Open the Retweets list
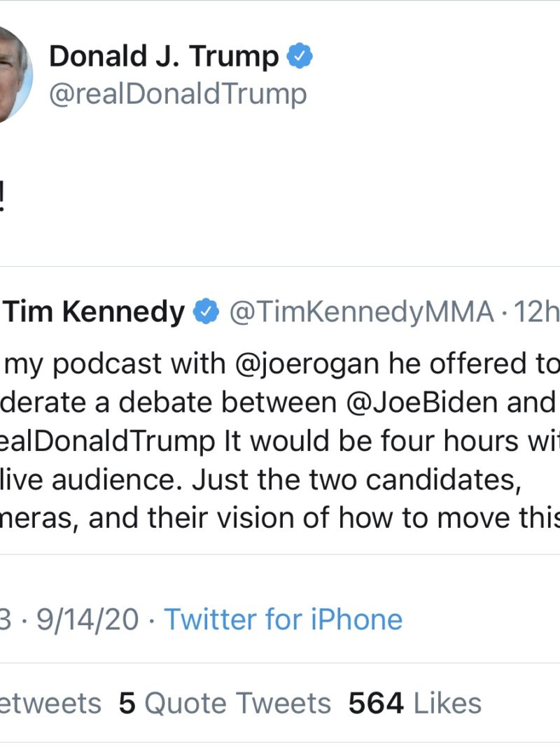The width and height of the screenshot is (560, 747). (x=49, y=703)
